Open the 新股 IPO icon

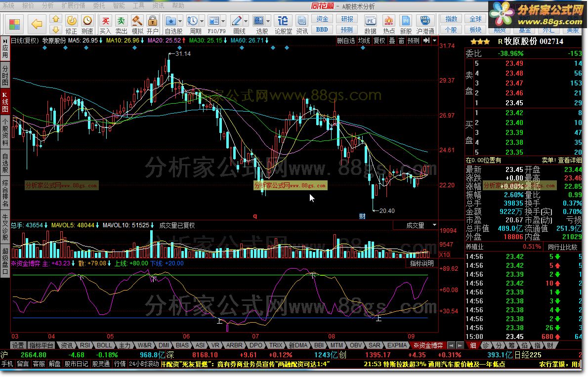[406, 21]
